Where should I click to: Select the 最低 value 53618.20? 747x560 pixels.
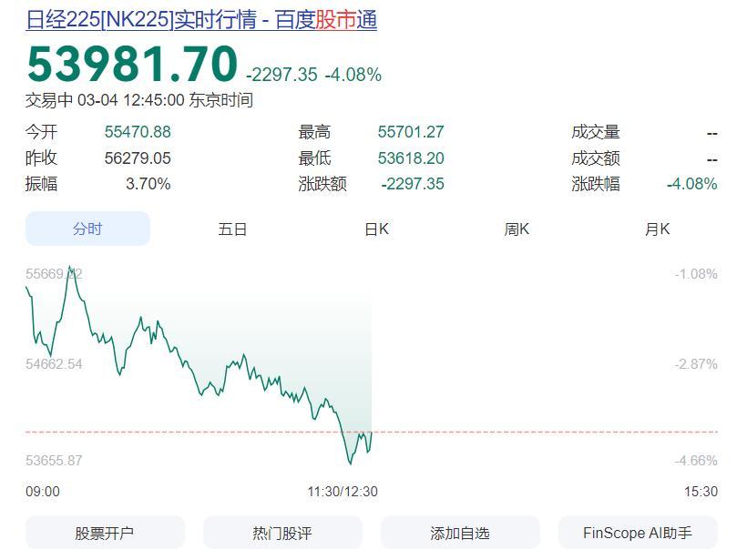pyautogui.click(x=411, y=158)
